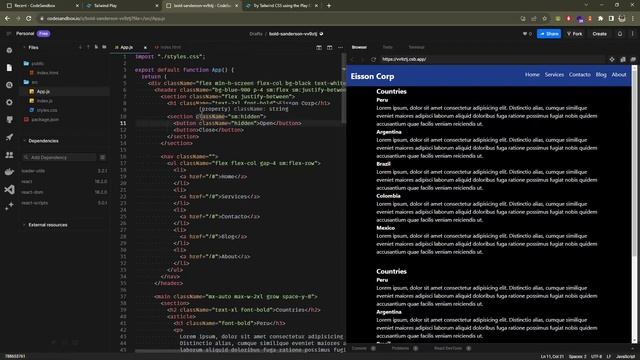Click the sparkle AI icon in sidebar

click(9, 207)
